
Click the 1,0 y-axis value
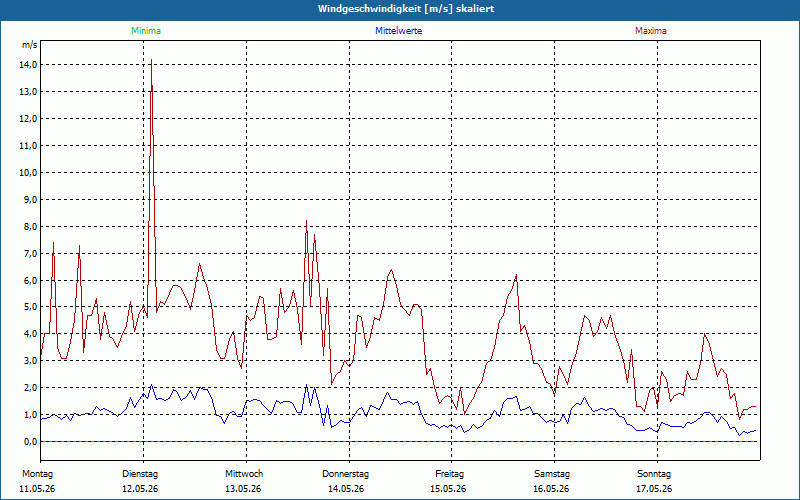click(x=30, y=415)
